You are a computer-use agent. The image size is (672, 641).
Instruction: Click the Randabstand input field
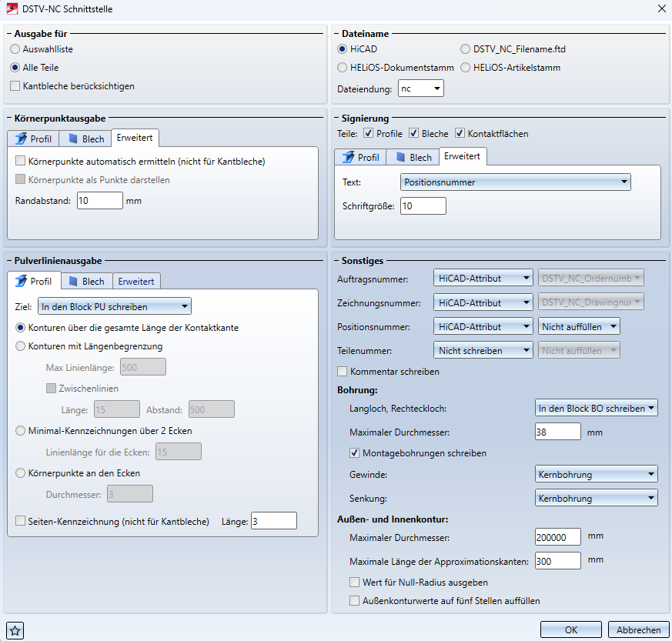(100, 201)
